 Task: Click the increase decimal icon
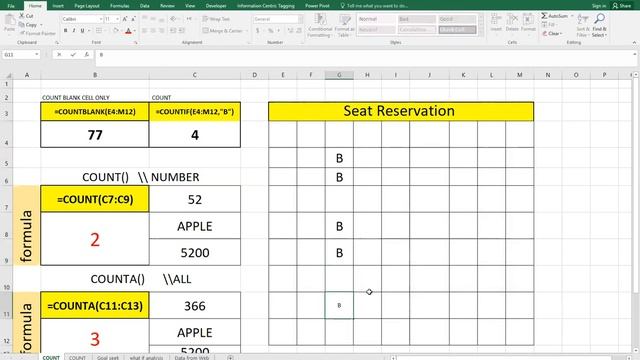[x=290, y=31]
